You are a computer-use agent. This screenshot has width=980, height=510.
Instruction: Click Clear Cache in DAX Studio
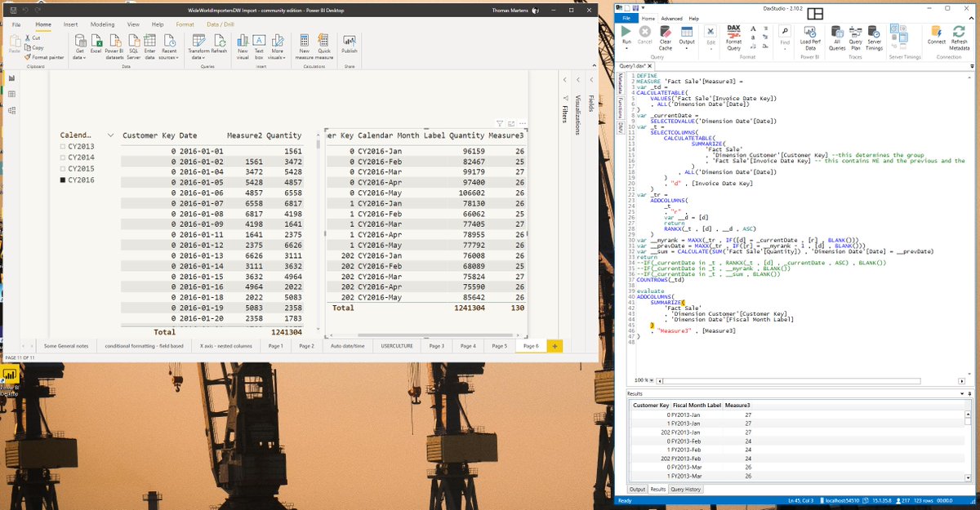(666, 38)
